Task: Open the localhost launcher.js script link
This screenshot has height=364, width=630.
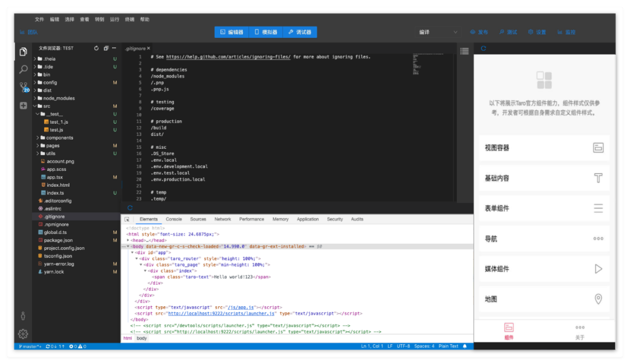Action: [x=222, y=313]
